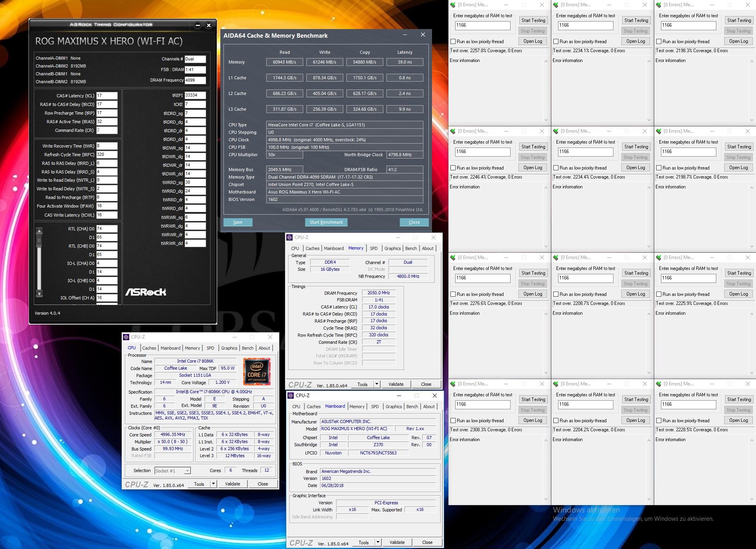Click the Error information up arrow in the 2257.8% coverage window
The height and width of the screenshot is (549, 756).
[x=546, y=61]
